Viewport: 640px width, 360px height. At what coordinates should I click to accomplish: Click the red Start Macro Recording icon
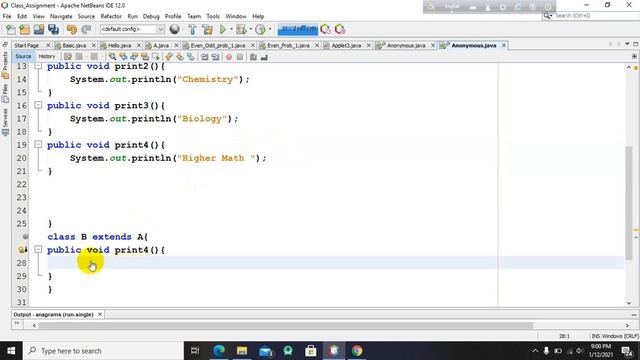229,57
